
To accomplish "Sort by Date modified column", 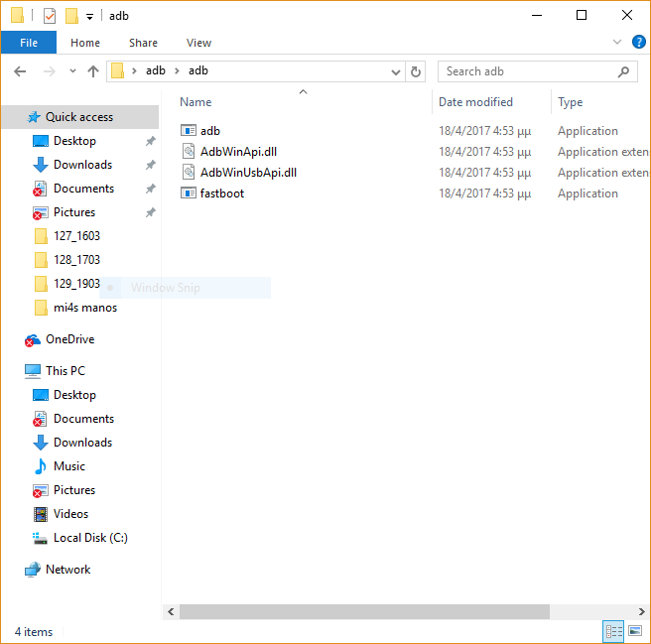I will click(476, 102).
